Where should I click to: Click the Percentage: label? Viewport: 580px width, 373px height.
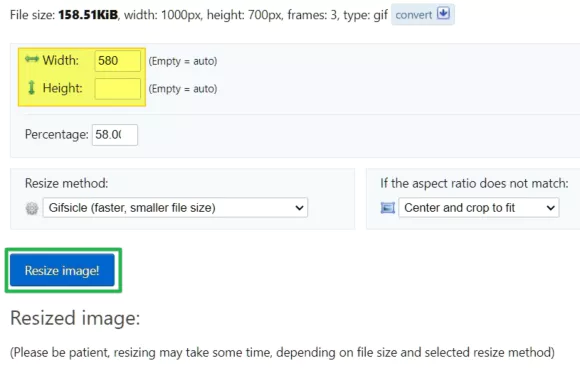pos(57,134)
